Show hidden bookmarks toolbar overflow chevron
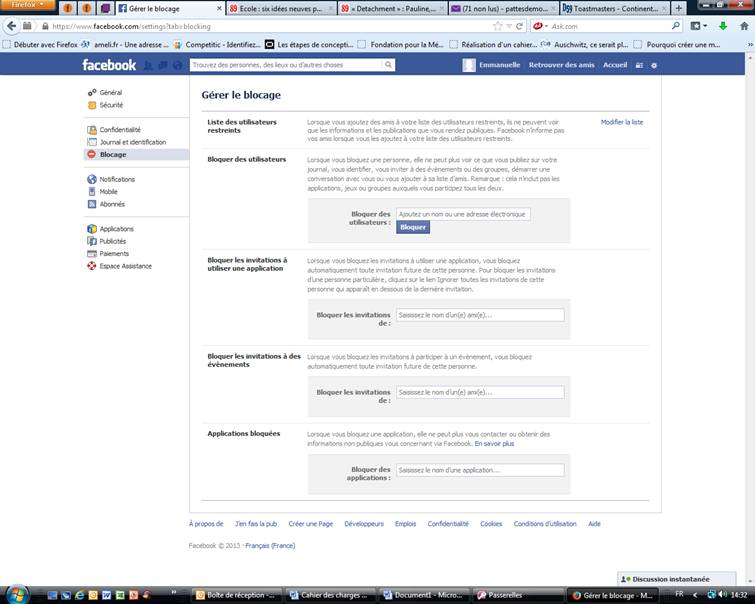The width and height of the screenshot is (755, 604). pyautogui.click(x=750, y=44)
